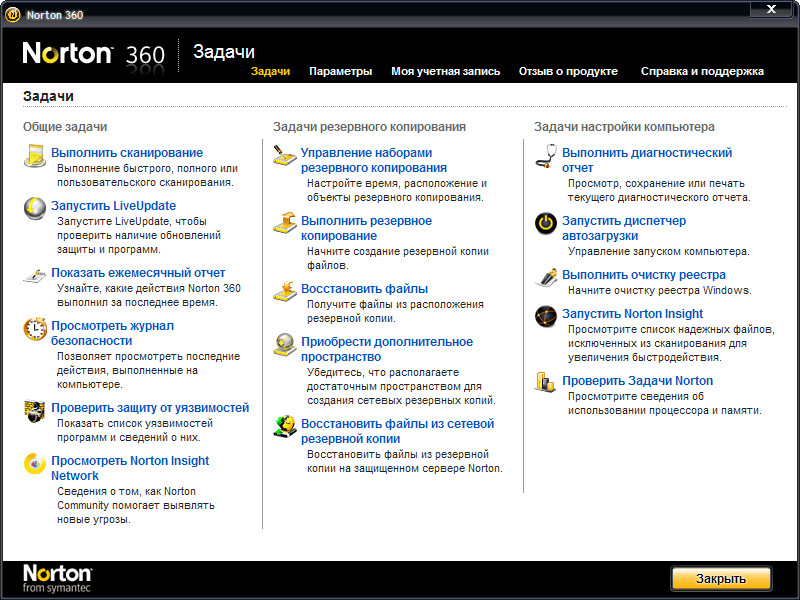
Task: Open Приобрести дополнительное пространство link
Action: 387,349
